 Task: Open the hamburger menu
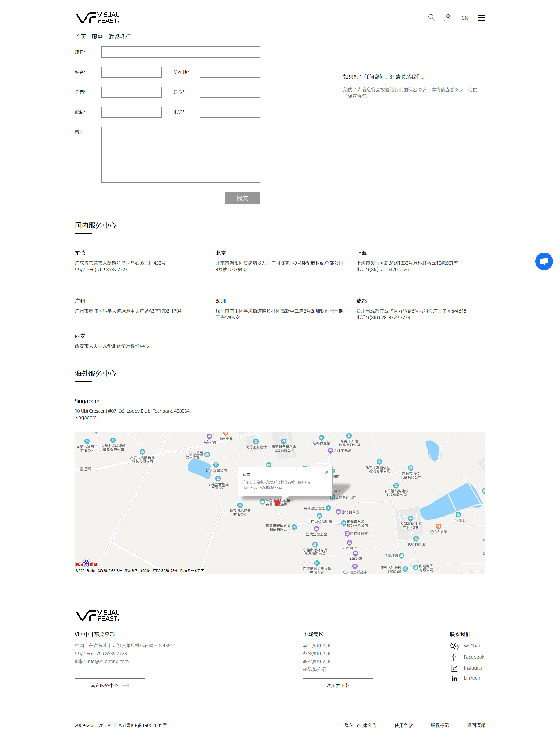pyautogui.click(x=481, y=18)
